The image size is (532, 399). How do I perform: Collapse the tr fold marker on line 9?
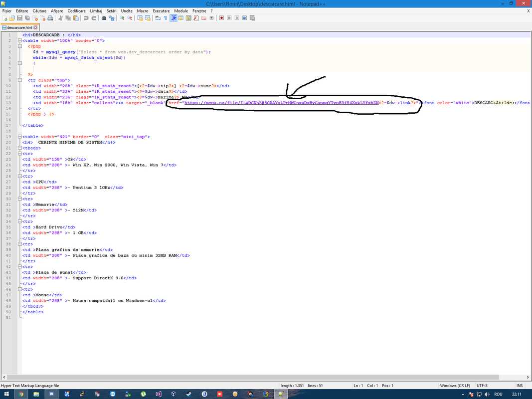click(19, 80)
